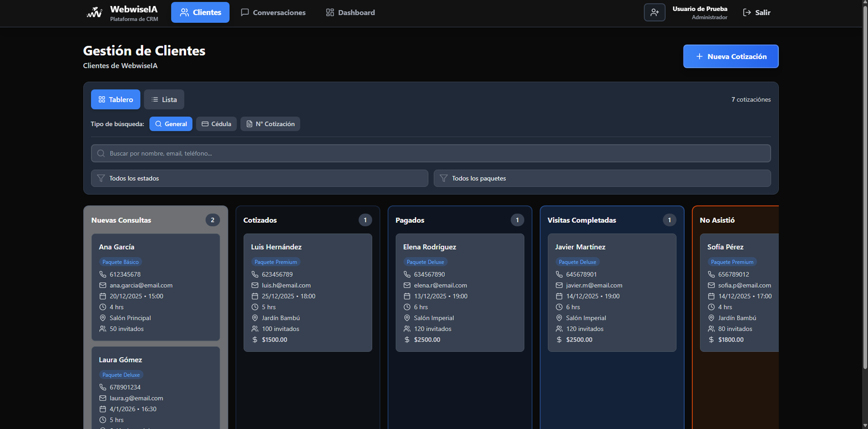Open Ana García client card
868x429 pixels.
[x=156, y=287]
